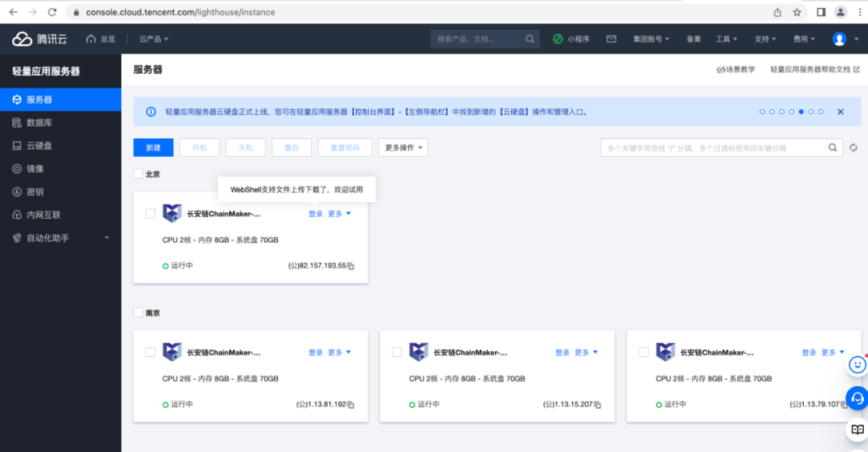The width and height of the screenshot is (868, 452).
Task: Close the blue announcement banner
Action: click(841, 112)
